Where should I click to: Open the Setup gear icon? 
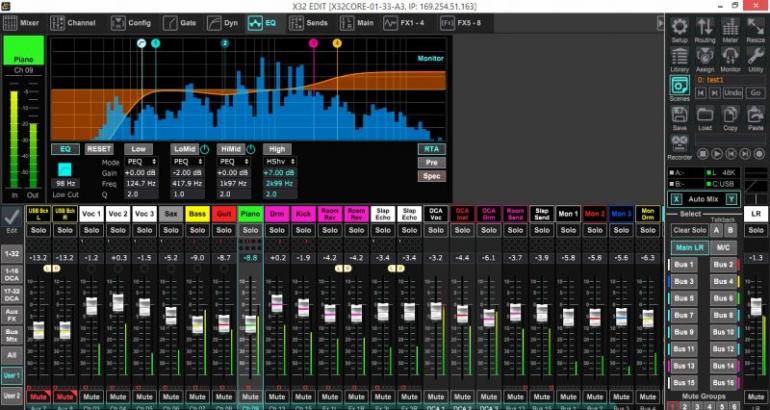[680, 27]
